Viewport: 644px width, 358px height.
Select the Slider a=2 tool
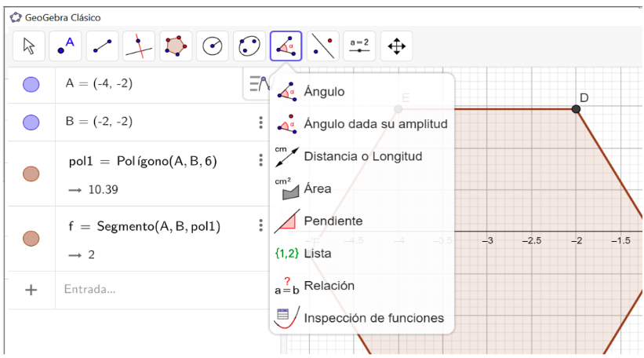[359, 46]
